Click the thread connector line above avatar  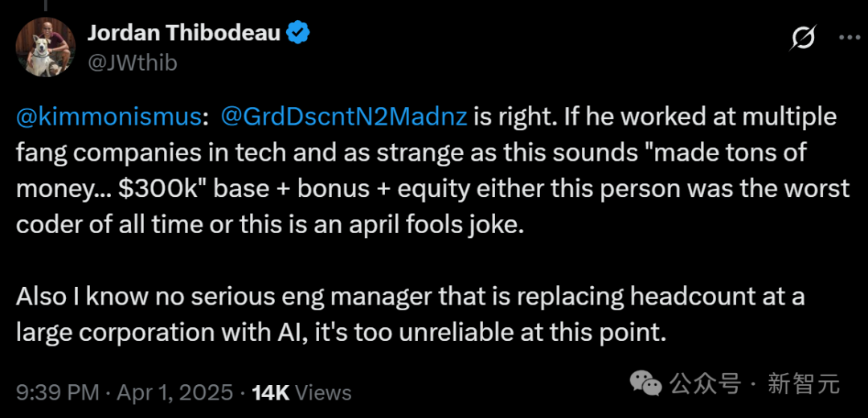point(46,5)
